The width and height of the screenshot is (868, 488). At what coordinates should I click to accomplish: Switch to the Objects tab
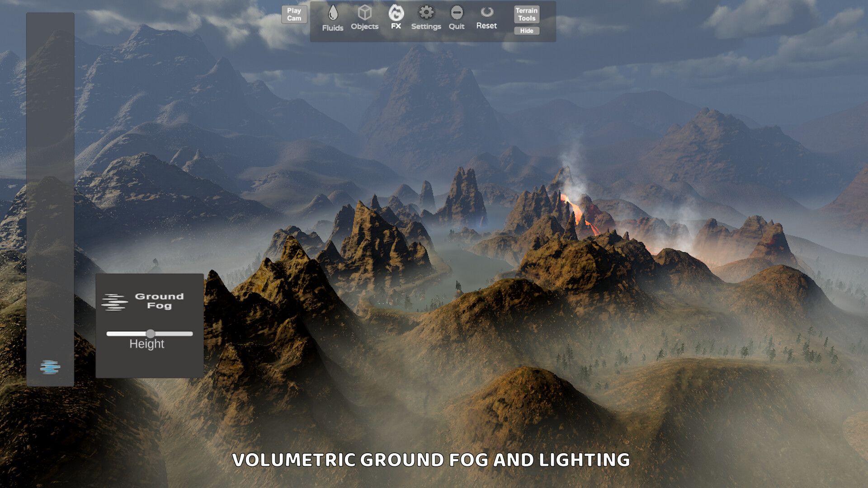[x=364, y=18]
